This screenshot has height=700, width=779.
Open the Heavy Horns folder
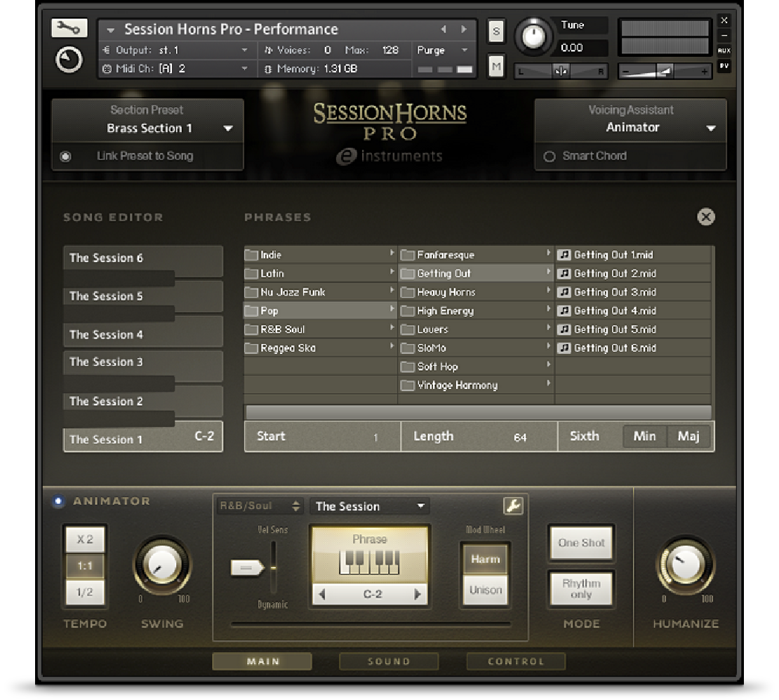click(x=477, y=292)
